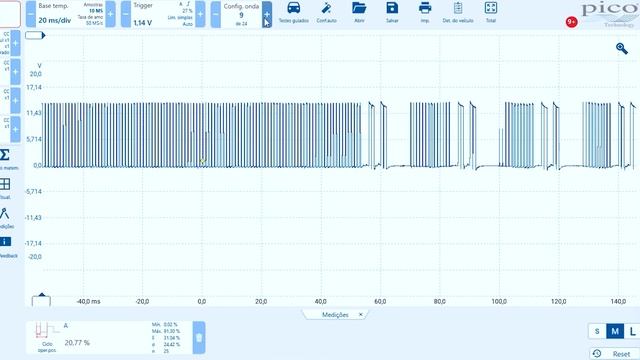This screenshot has width=640, height=360.
Task: Expand the fourth channel options plus button
Action: pyautogui.click(x=16, y=129)
